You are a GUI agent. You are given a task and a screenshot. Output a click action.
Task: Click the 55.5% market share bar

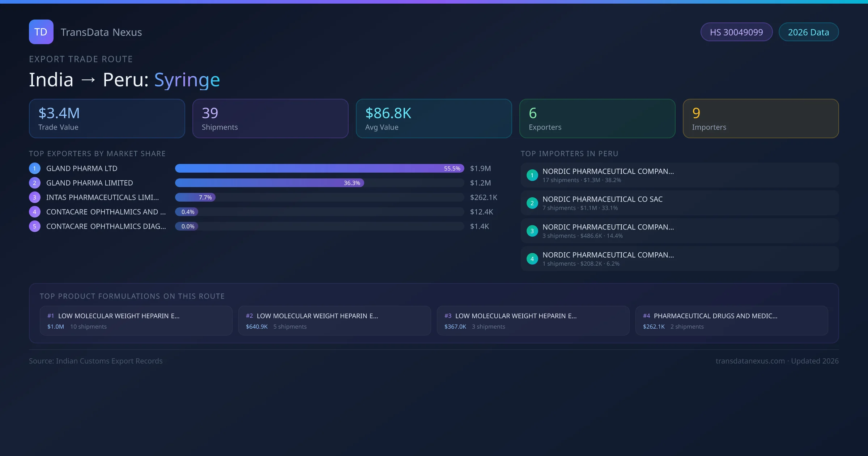[x=319, y=168]
